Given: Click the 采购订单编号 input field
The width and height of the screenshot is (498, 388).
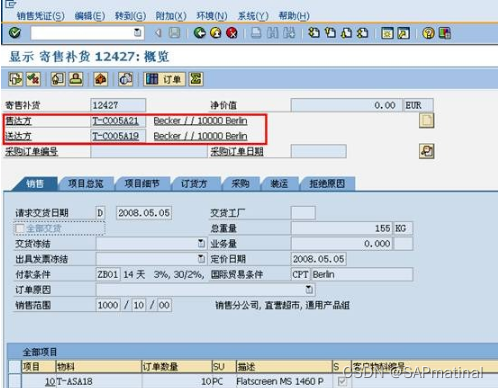Looking at the screenshot, I should (149, 152).
